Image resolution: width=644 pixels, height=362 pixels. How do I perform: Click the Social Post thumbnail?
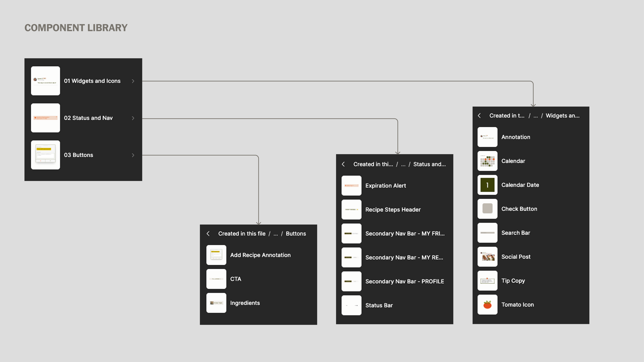coord(487,257)
